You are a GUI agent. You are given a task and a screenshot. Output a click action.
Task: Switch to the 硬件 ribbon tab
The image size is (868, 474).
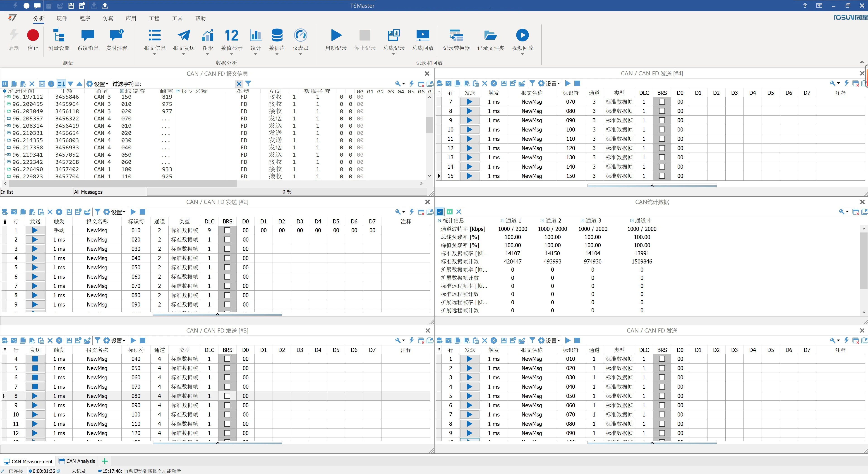[61, 19]
